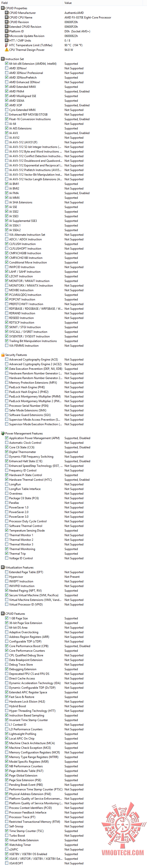
Task: Click the Instruction Set section icon
Action: pos(3,59)
